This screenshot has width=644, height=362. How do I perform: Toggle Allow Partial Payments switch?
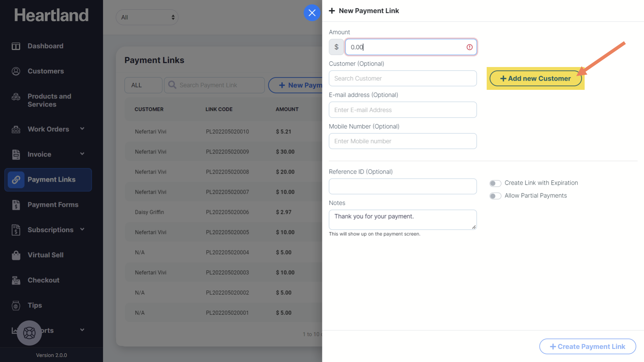pyautogui.click(x=495, y=196)
